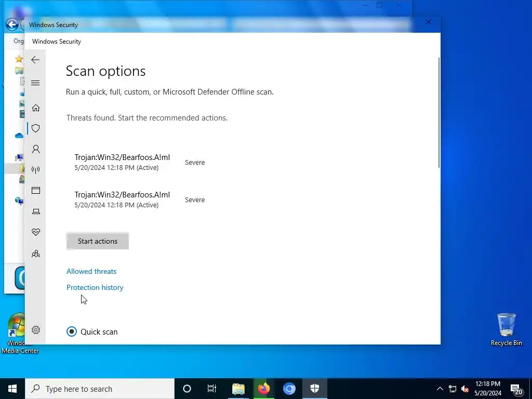This screenshot has height=399, width=532.
Task: Open Cortana circle on taskbar
Action: 187,389
